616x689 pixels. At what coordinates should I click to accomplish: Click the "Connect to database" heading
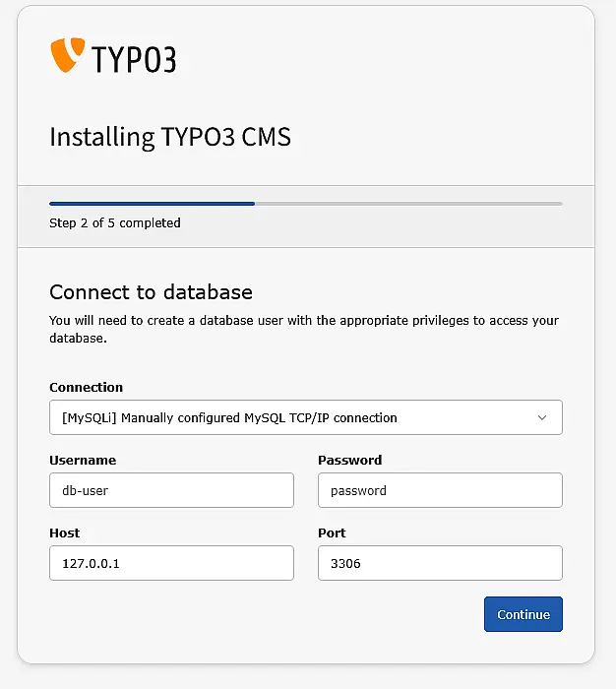(151, 292)
